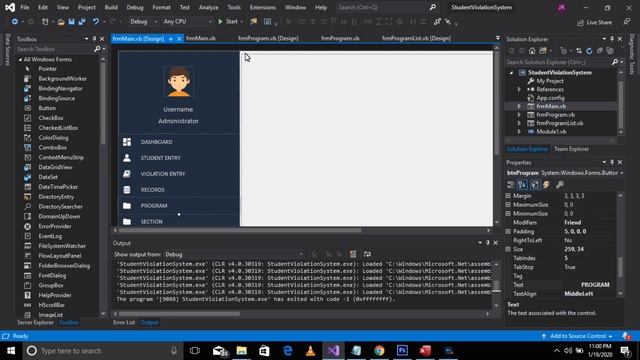Open the Show output from dropdown

[234, 254]
